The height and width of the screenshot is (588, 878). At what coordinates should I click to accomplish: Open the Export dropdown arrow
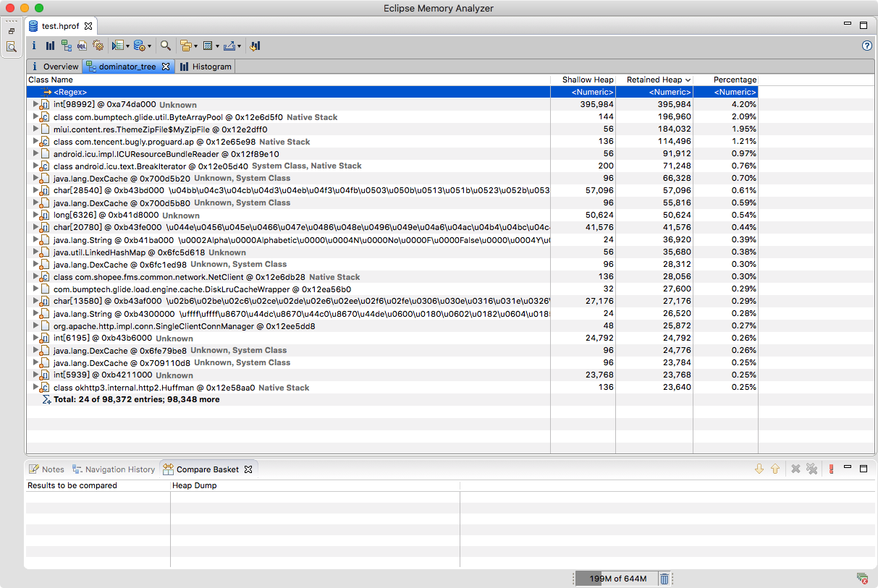point(239,46)
